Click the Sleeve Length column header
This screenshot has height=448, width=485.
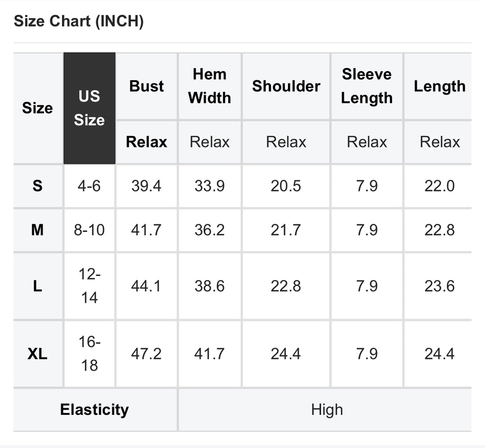coord(367,86)
